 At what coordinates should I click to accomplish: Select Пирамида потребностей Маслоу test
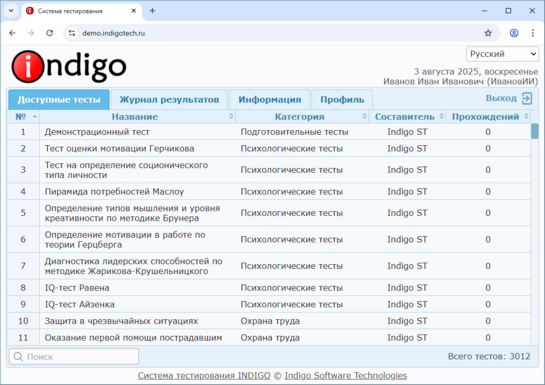pos(269,191)
